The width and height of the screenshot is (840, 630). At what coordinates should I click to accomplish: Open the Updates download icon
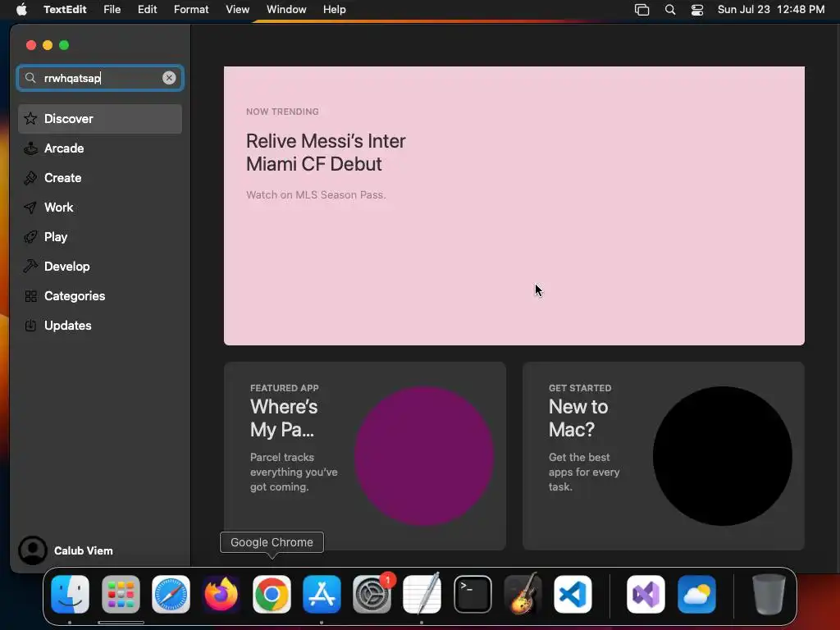coord(30,325)
